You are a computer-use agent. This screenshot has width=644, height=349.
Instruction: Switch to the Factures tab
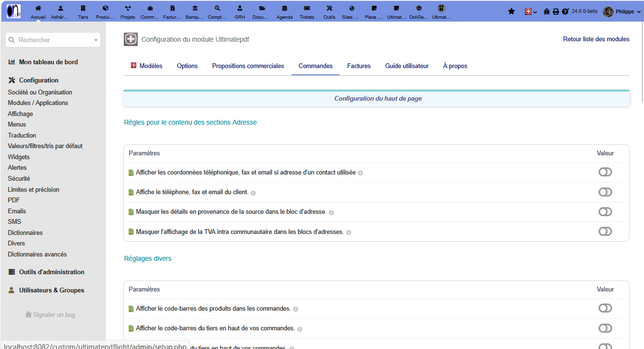point(359,66)
